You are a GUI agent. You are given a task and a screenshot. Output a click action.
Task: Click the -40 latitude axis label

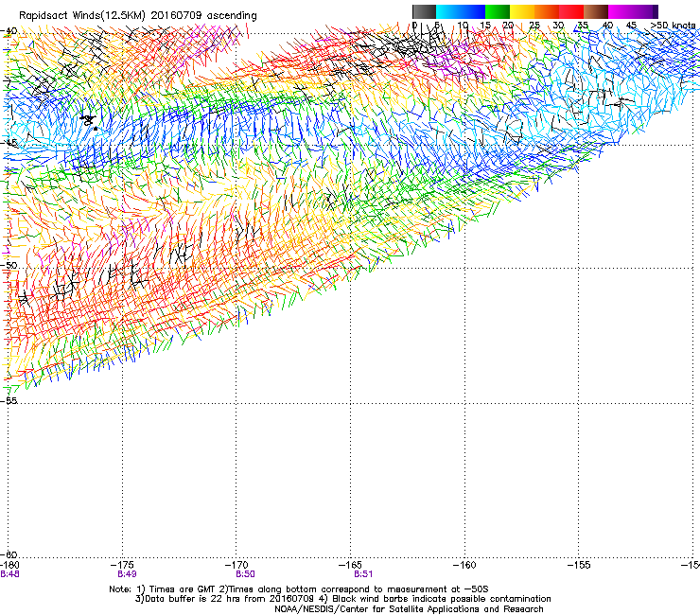tap(9, 31)
